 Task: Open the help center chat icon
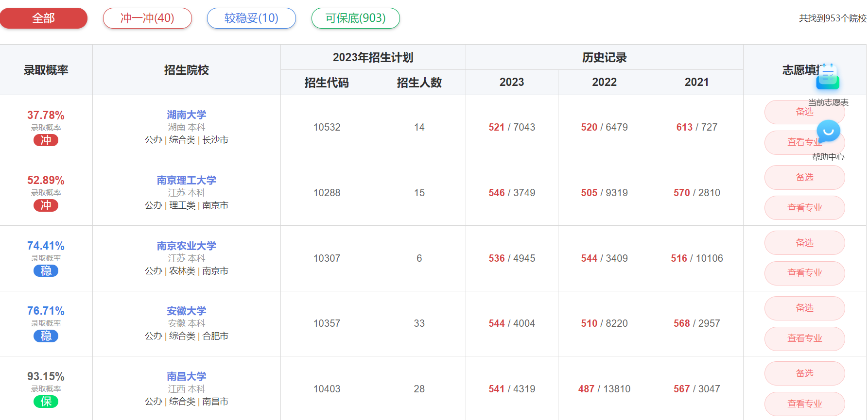[828, 131]
